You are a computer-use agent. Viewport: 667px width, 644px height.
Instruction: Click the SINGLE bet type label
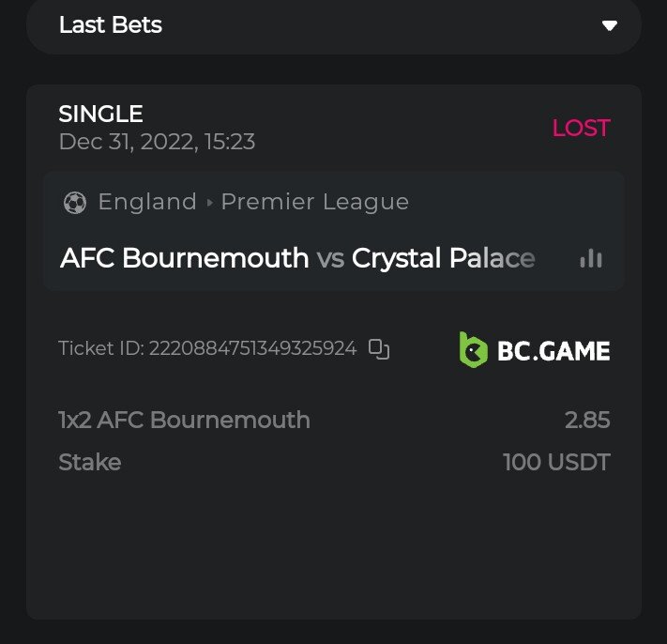[x=100, y=115]
